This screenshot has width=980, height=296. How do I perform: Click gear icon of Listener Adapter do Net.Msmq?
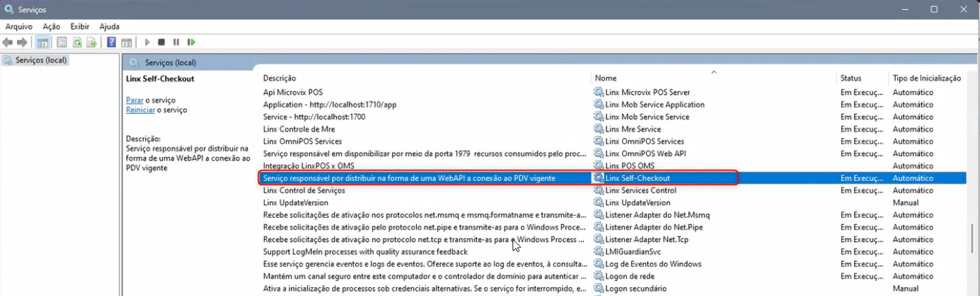pyautogui.click(x=599, y=215)
